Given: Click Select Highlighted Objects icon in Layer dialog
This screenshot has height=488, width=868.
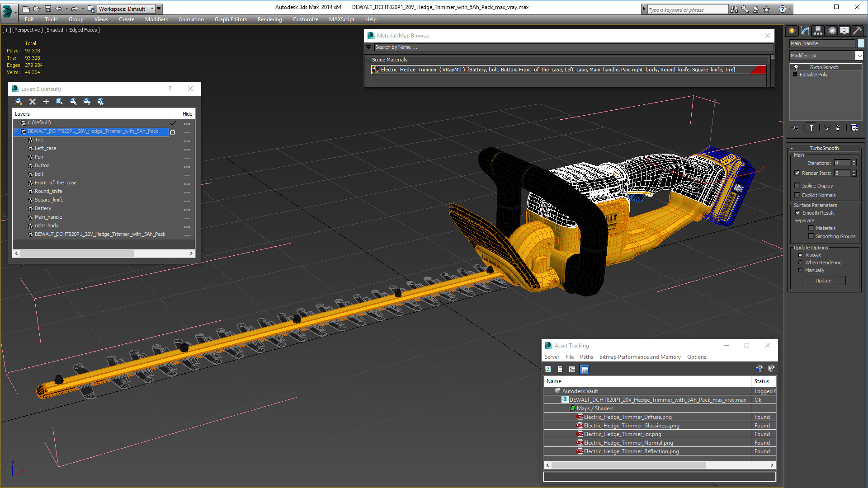Looking at the screenshot, I should [60, 102].
